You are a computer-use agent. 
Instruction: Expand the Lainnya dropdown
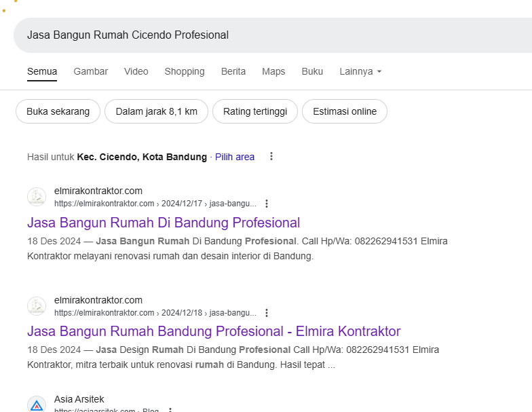360,72
